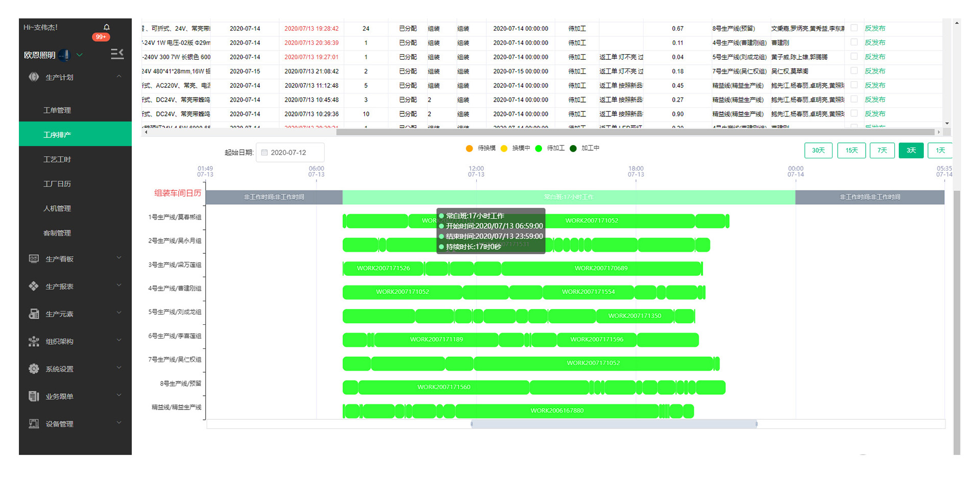The width and height of the screenshot is (980, 478).
Task: Expand the 设备管理 menu chevron
Action: tap(119, 423)
